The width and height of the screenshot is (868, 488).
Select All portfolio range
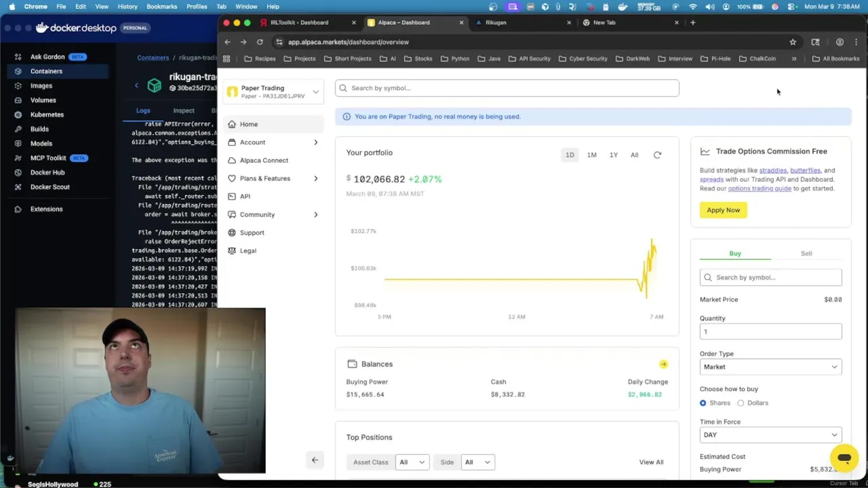pyautogui.click(x=634, y=155)
